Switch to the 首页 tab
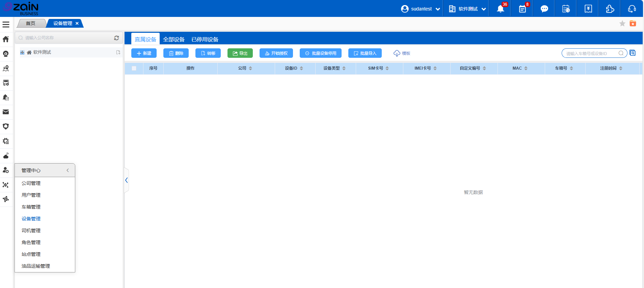Image resolution: width=644 pixels, height=288 pixels. coord(31,23)
